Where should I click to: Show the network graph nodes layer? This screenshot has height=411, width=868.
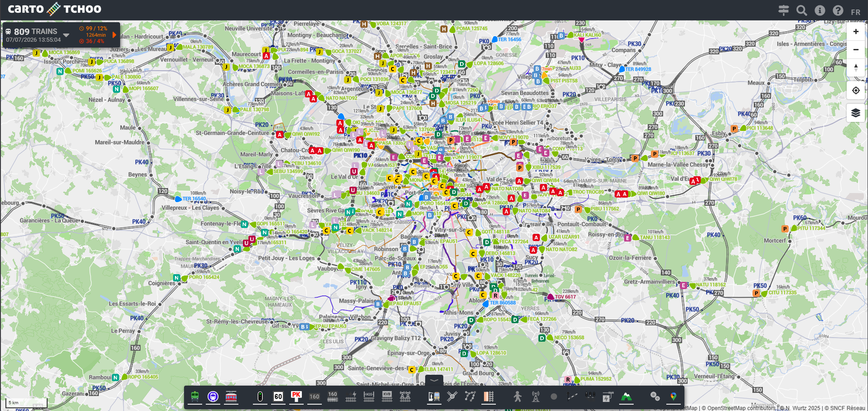click(x=470, y=396)
